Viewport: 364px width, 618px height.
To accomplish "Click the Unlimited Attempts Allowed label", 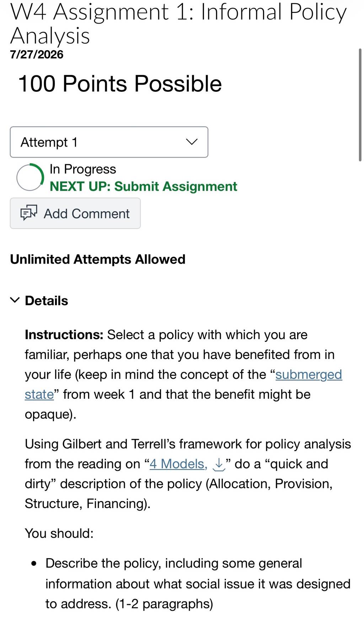I will [x=98, y=259].
